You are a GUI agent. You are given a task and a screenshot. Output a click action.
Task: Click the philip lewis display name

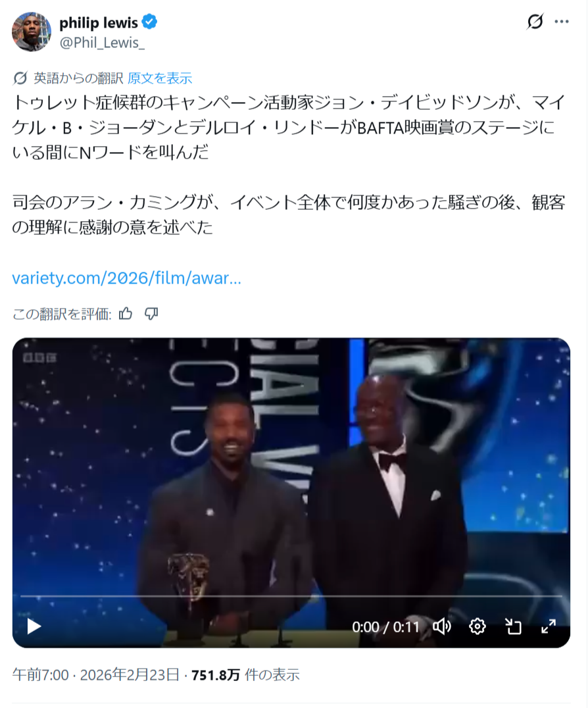(99, 22)
